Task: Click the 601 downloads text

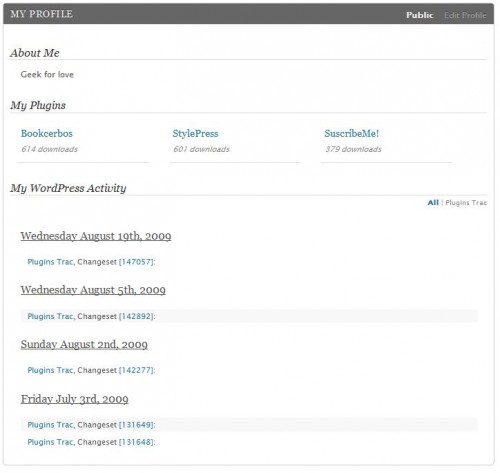Action: pos(201,149)
